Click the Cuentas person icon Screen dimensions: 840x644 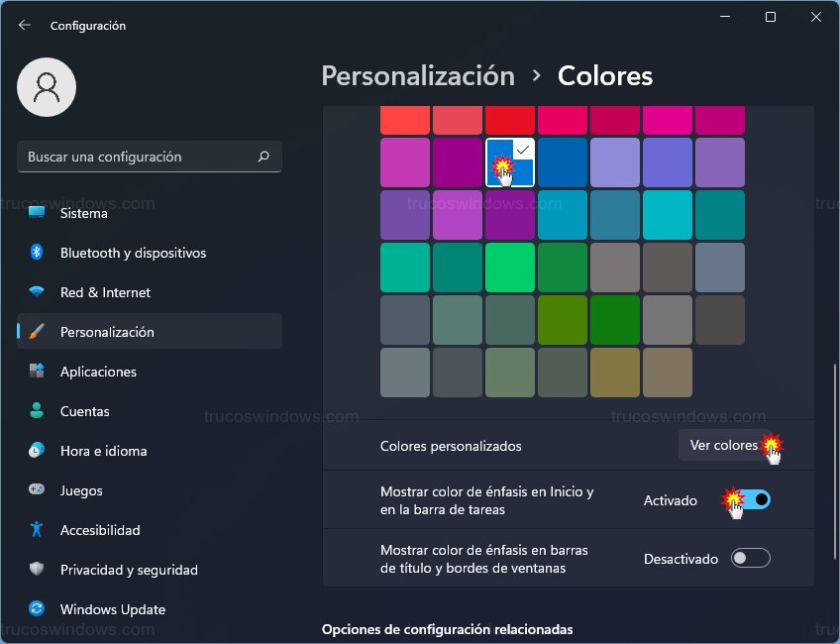click(x=37, y=411)
